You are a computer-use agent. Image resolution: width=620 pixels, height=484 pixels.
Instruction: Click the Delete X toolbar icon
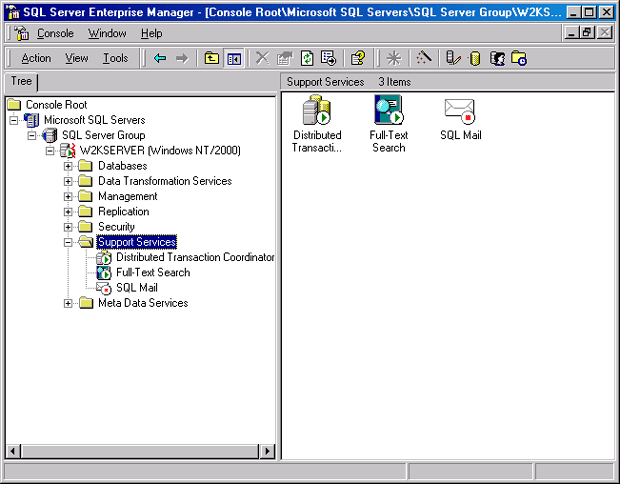(x=262, y=59)
